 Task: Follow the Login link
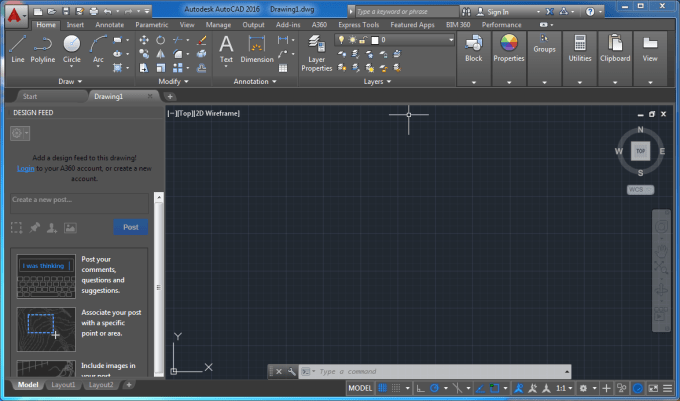point(26,168)
